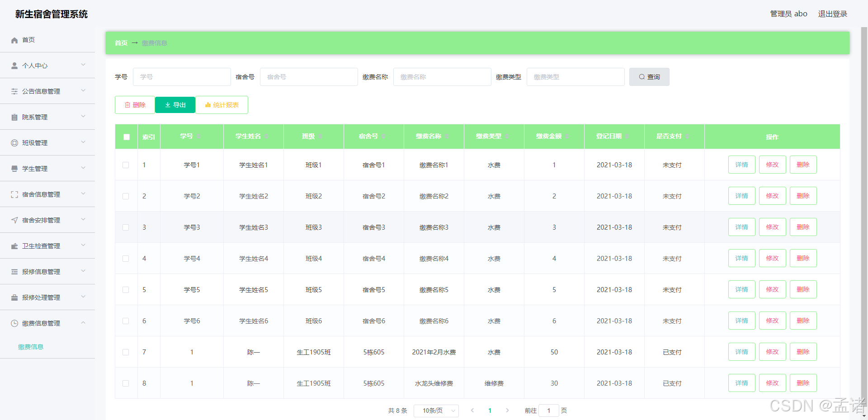Click the bracket icon for 宿舍信息管理

14,195
